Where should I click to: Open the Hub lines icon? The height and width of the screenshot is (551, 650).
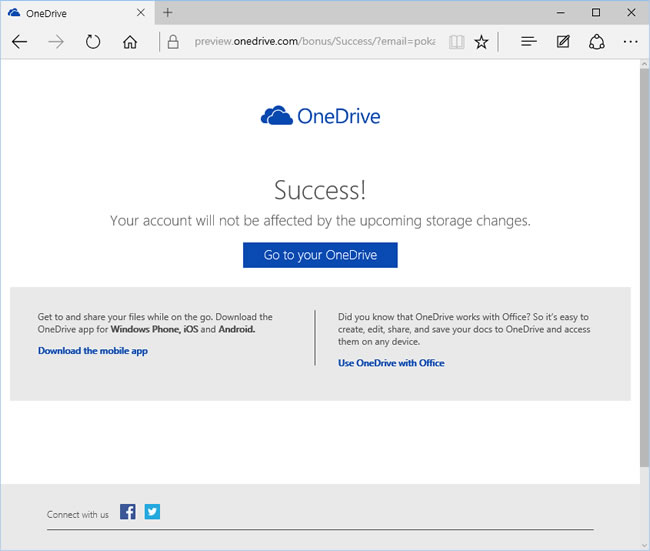click(x=529, y=41)
